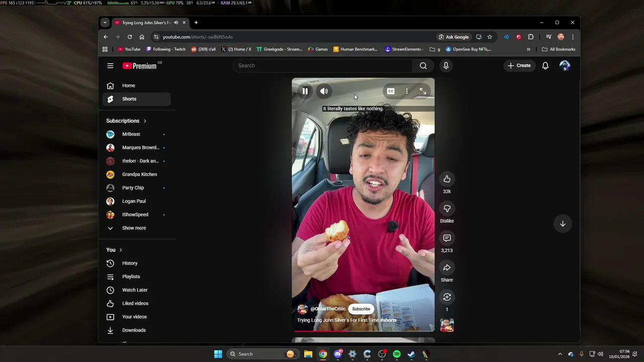Expand the Subscriptions section chevron
The height and width of the screenshot is (362, 644).
tap(145, 121)
